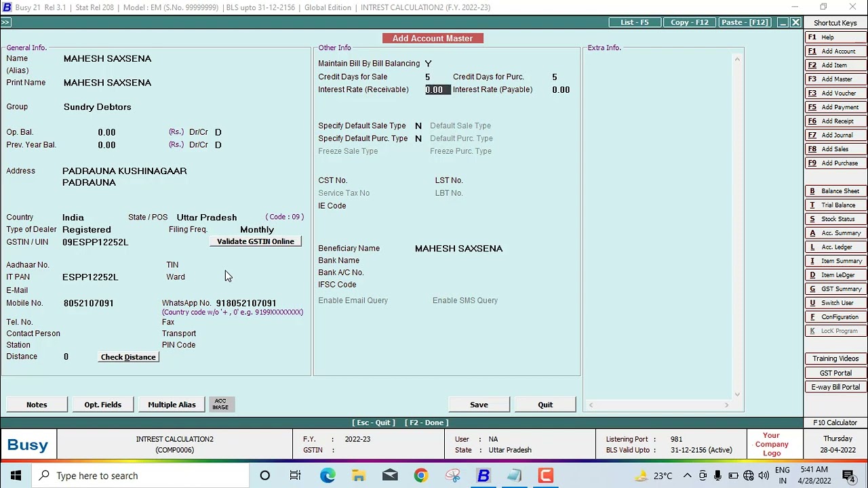Click the collapse arrows icon at top-left
The width and height of the screenshot is (868, 488).
(5, 22)
